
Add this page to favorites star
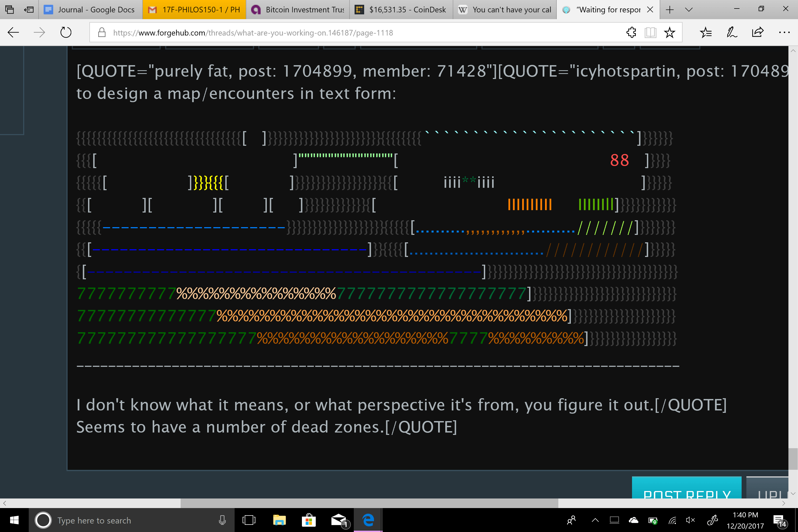point(670,32)
